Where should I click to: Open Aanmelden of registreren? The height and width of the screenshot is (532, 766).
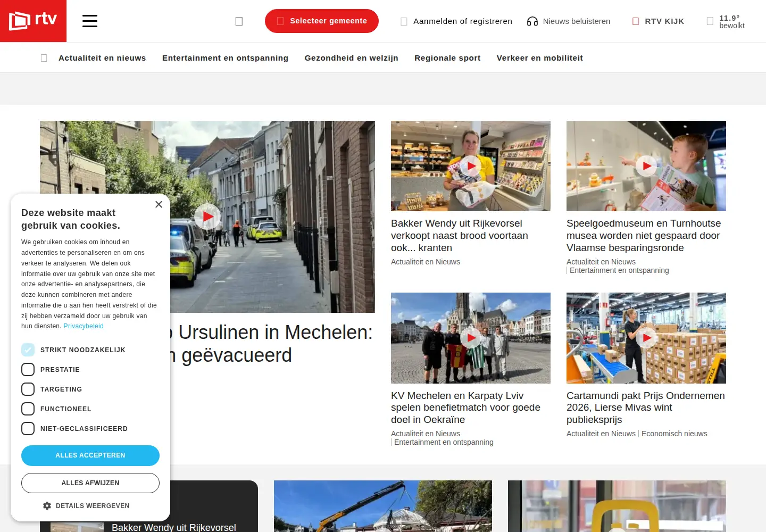pyautogui.click(x=456, y=21)
